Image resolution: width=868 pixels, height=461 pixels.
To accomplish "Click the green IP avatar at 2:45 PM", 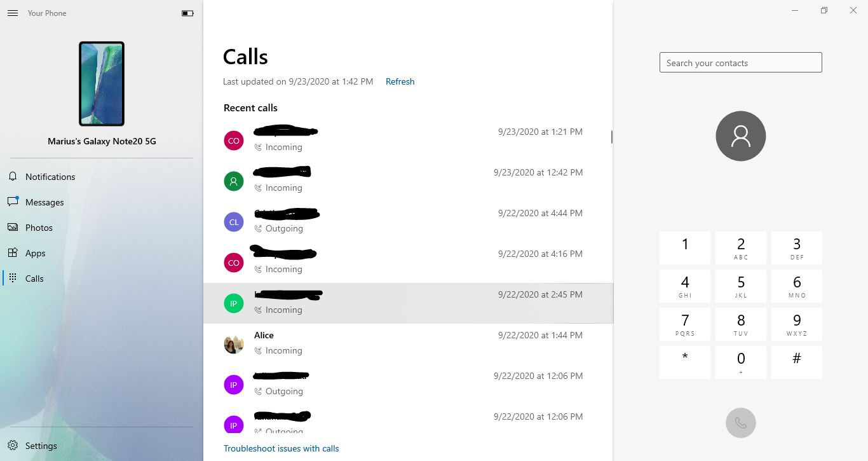I will click(234, 303).
